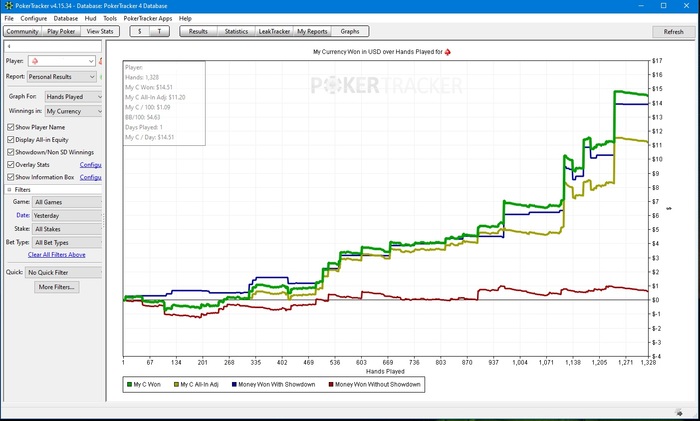Click Configure link next to Overlay Stats
Image resolution: width=700 pixels, height=421 pixels.
click(x=91, y=165)
